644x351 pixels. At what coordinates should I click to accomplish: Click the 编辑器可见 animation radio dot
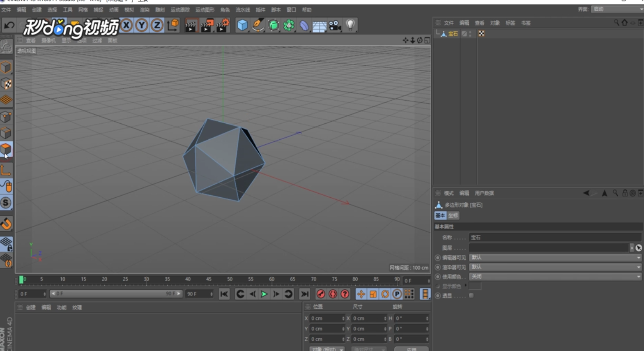[x=438, y=258]
